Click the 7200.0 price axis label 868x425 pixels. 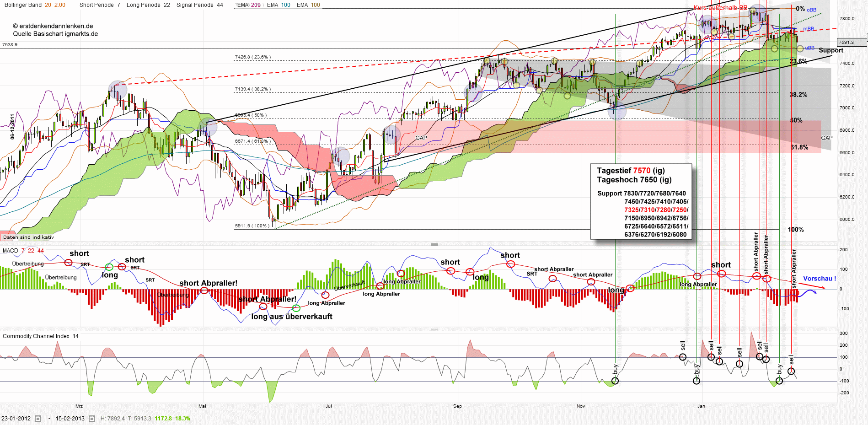tap(847, 86)
